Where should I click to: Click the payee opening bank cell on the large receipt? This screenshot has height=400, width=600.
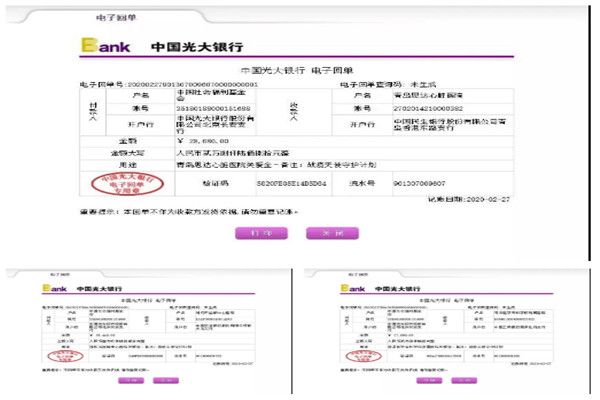pos(450,124)
